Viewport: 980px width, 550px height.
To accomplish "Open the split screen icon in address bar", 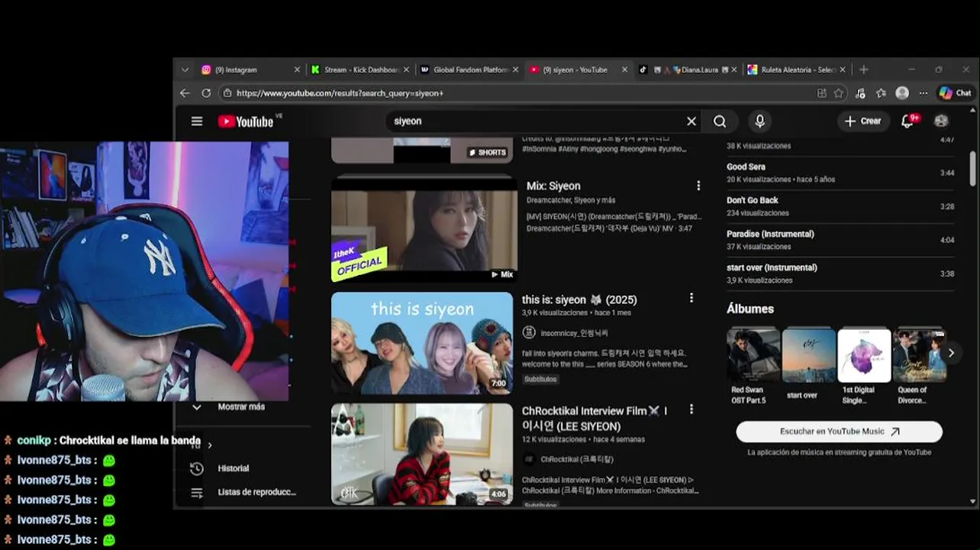I will [821, 93].
